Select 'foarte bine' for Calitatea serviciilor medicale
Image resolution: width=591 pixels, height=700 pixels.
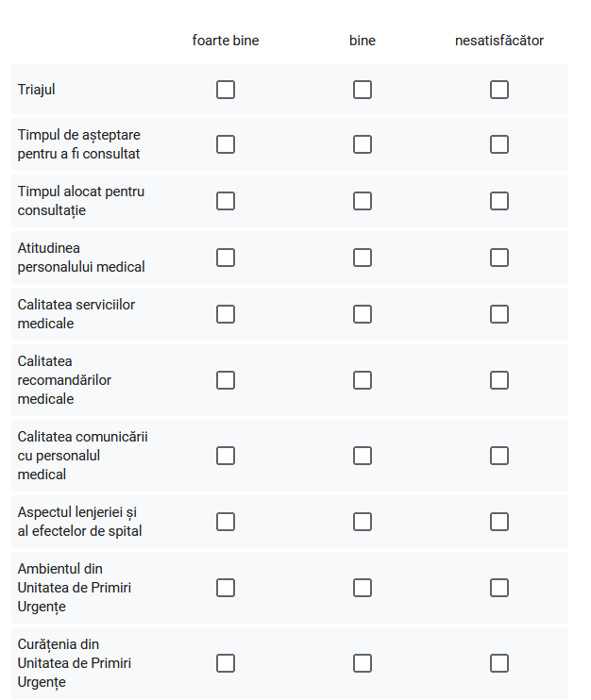click(226, 314)
